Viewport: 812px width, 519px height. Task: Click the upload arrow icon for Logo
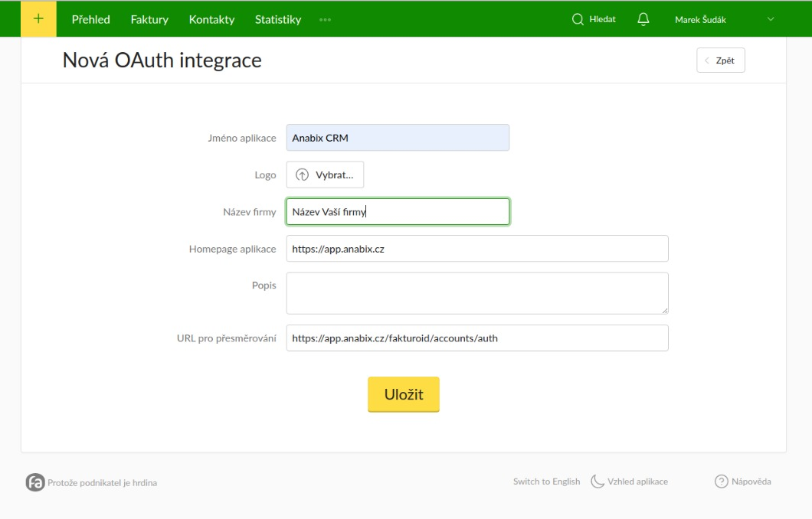[302, 175]
